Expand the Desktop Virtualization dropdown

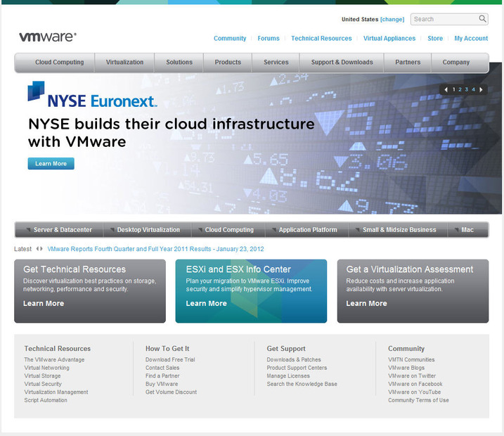tap(148, 229)
